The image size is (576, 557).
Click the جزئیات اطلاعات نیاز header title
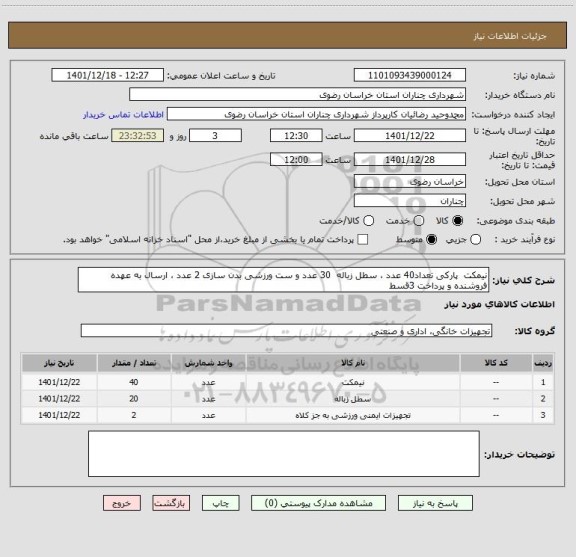pyautogui.click(x=510, y=36)
